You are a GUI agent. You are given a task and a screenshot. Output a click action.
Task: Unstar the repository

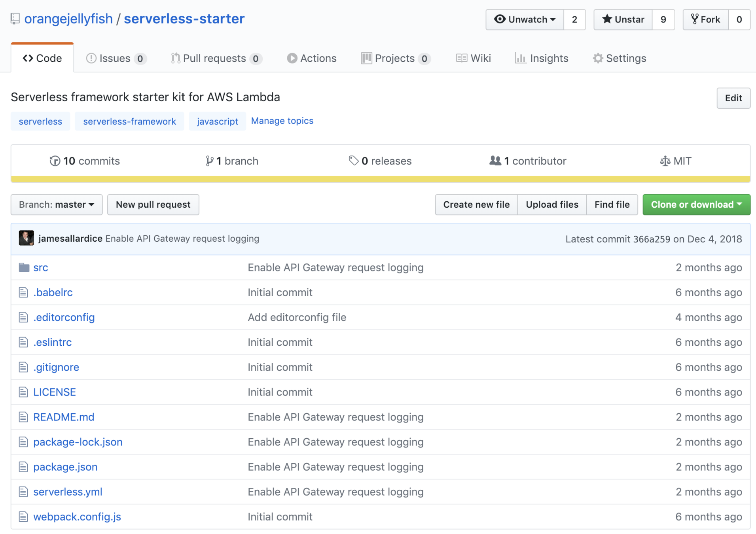coord(623,19)
